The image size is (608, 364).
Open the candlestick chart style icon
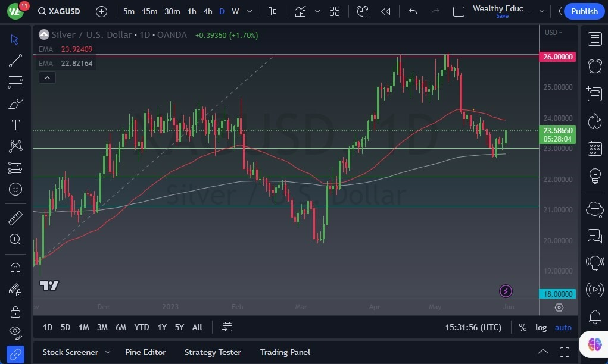tap(273, 11)
